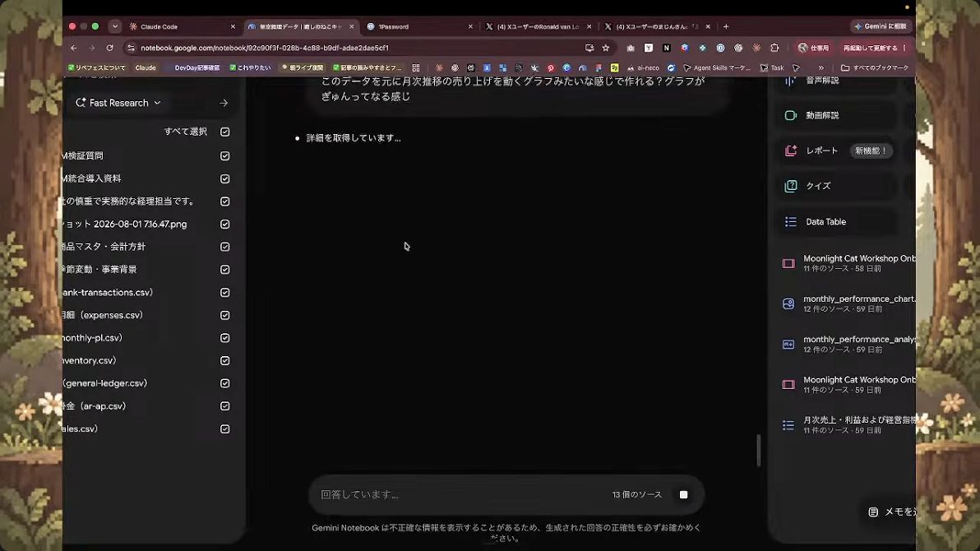Open the DevDay記事確認 bookmark
Screen dimensions: 980x551
(x=196, y=67)
